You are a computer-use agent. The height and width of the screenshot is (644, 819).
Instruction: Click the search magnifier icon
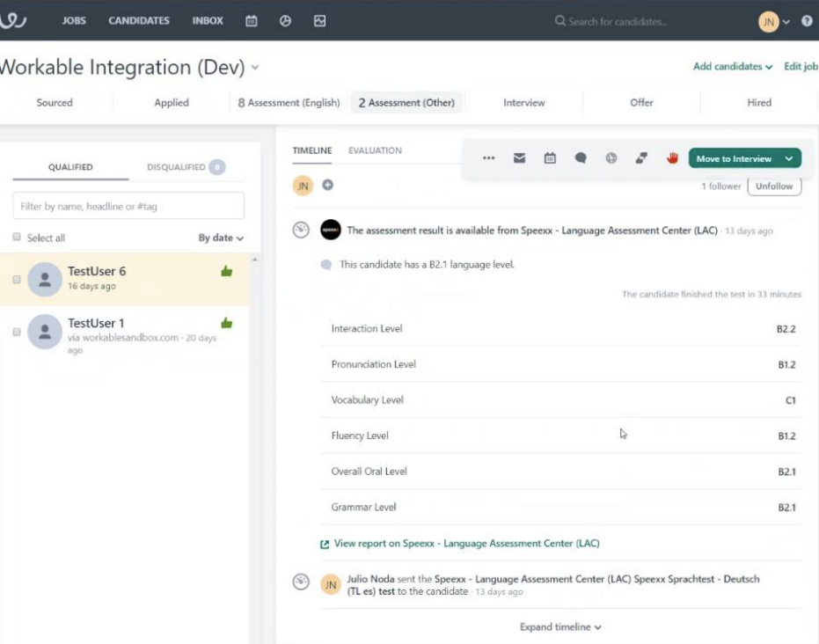tap(559, 21)
